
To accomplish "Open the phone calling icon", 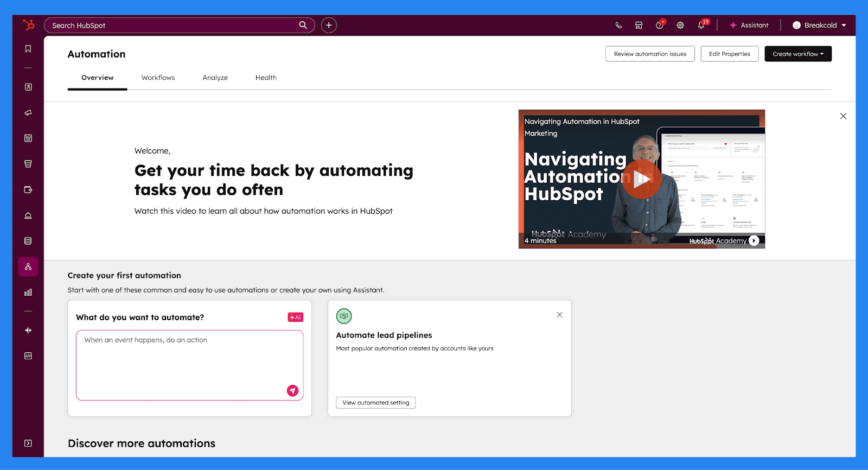I will (x=618, y=25).
